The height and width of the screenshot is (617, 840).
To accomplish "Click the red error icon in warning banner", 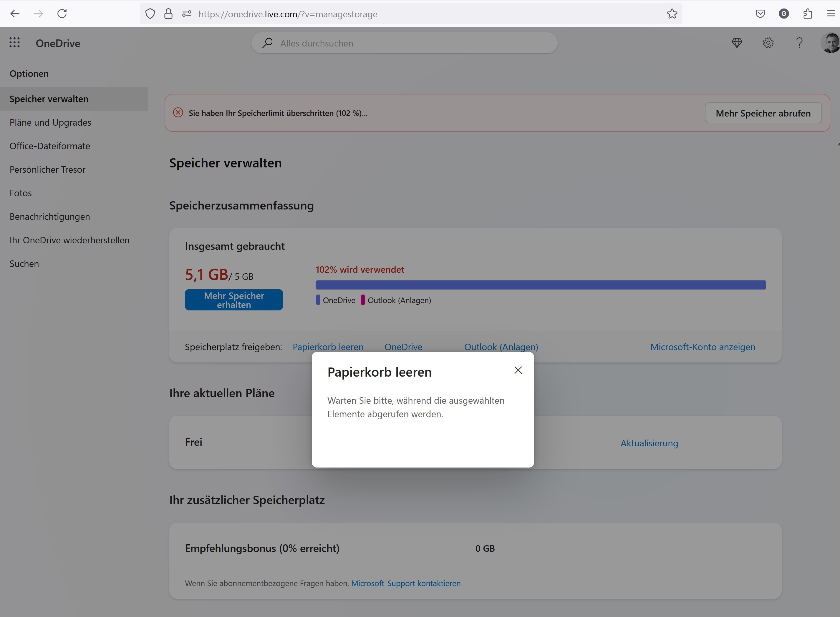I will pos(178,112).
